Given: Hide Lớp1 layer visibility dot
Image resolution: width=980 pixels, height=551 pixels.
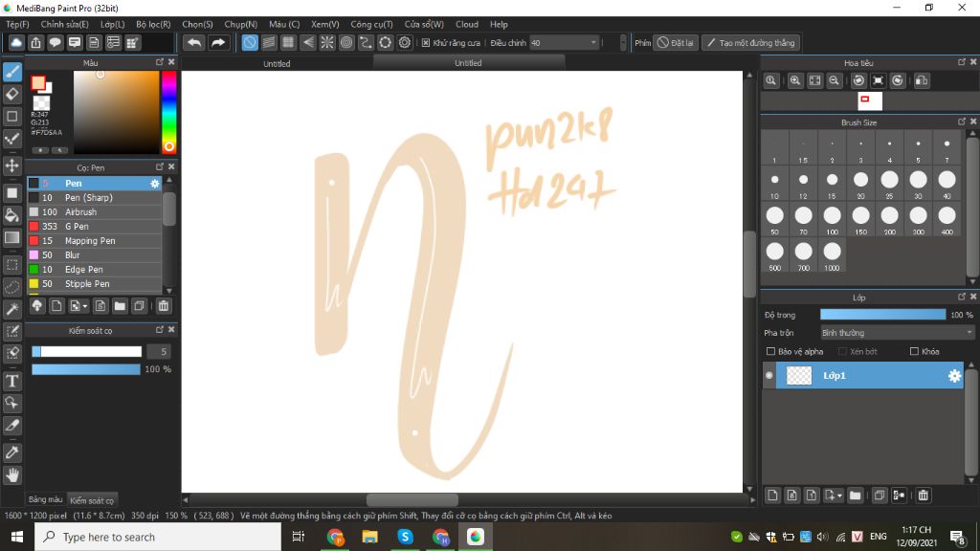Looking at the screenshot, I should pos(769,375).
